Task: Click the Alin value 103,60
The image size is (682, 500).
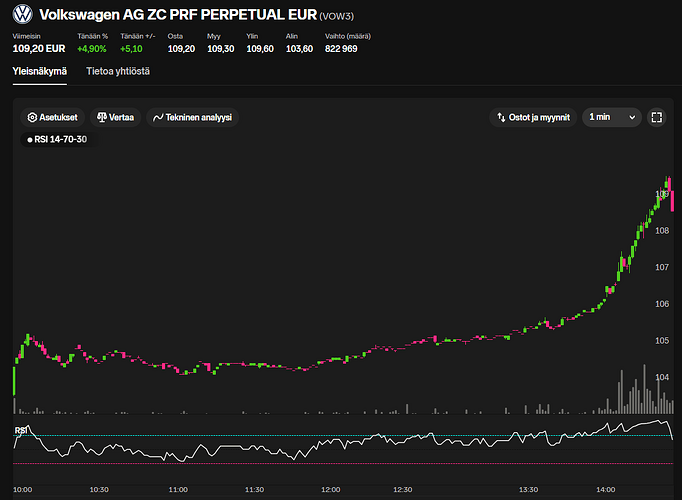Action: [x=299, y=49]
